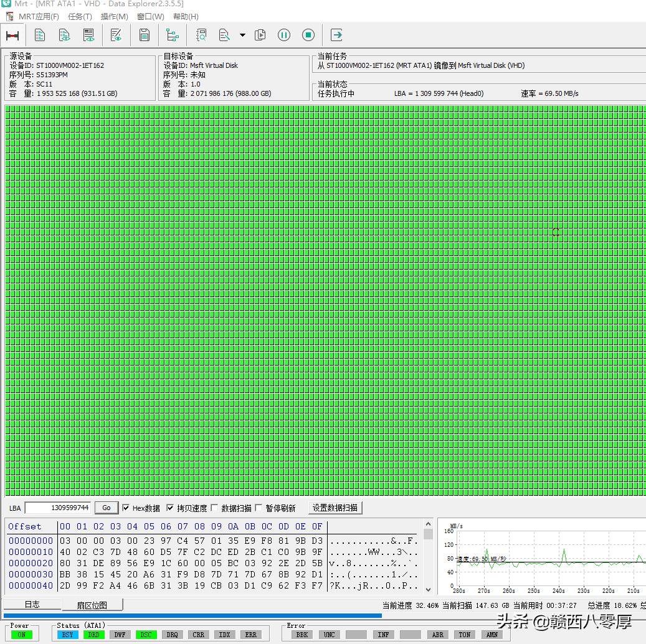
Task: Click the first document view toolbar icon
Action: (39, 35)
